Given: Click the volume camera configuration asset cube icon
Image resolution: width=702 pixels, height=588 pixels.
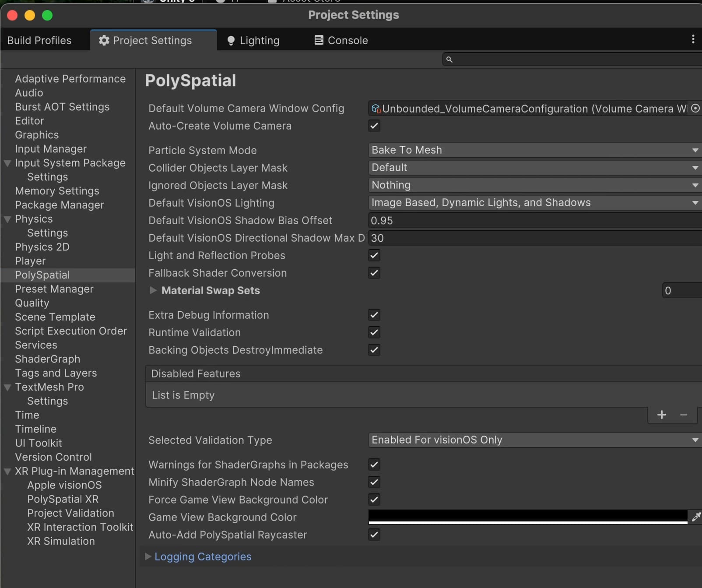Looking at the screenshot, I should (x=376, y=109).
